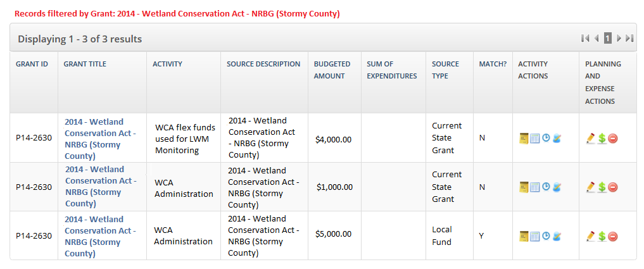This screenshot has height=269, width=644.
Task: Click the red delete icon in the $4,000.00 row
Action: click(x=613, y=138)
